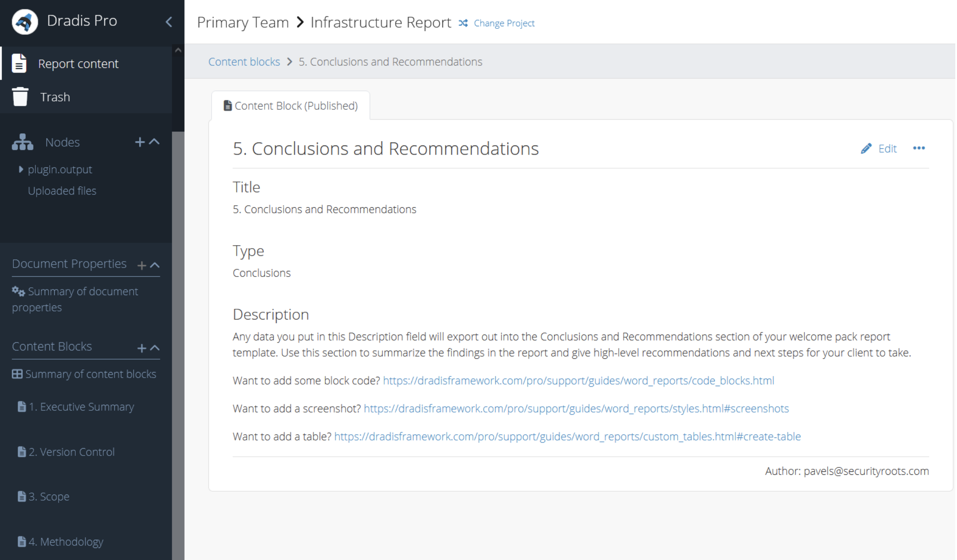Viewport: 957px width, 560px height.
Task: Open Report content in the sidebar
Action: [x=86, y=63]
